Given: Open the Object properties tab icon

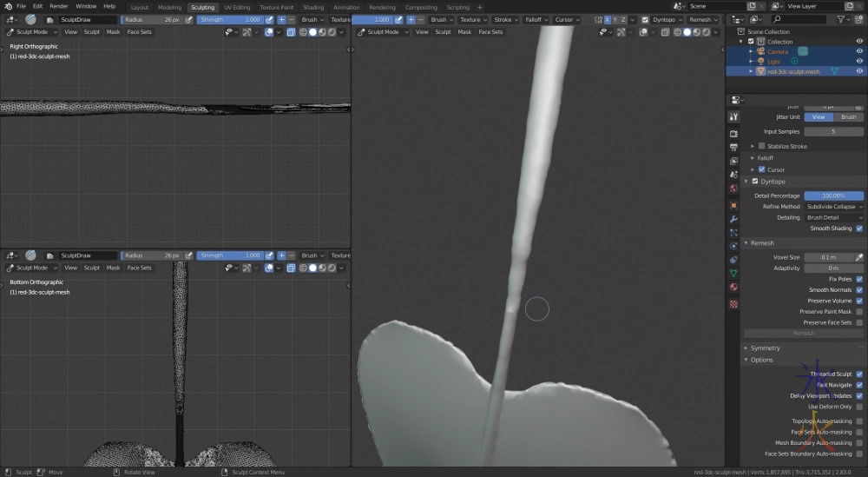Looking at the screenshot, I should point(733,205).
